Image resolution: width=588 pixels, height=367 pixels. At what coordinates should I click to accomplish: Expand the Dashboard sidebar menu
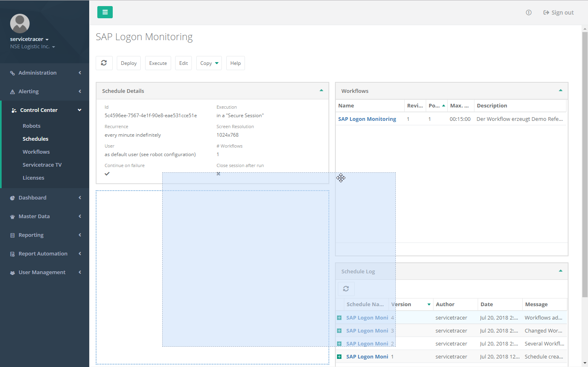pyautogui.click(x=45, y=197)
